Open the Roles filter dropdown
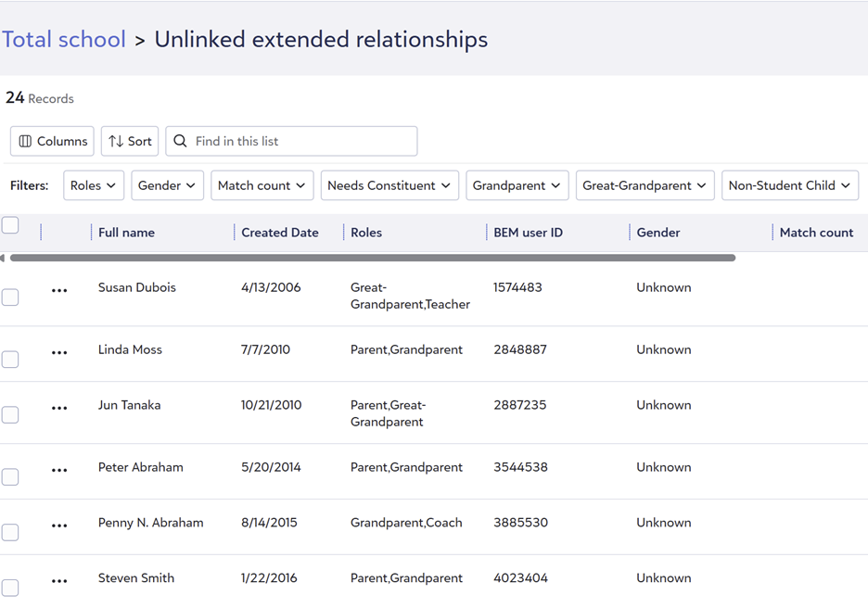Screen dimensions: 868x608 94,185
